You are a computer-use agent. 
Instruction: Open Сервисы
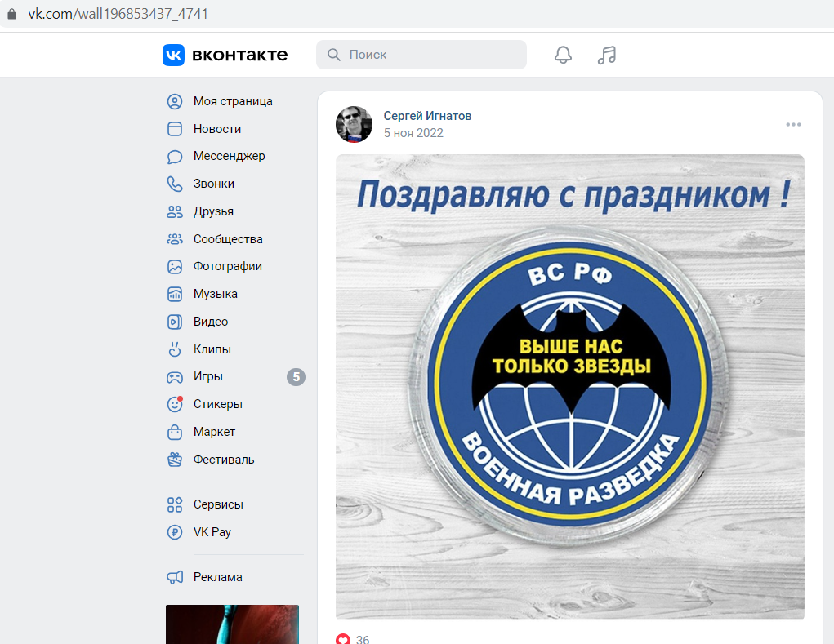point(218,504)
